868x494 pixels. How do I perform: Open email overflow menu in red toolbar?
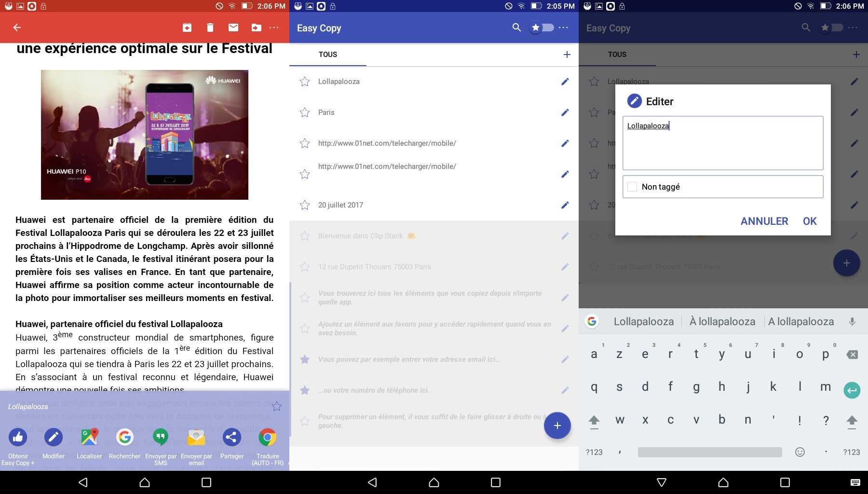(274, 27)
